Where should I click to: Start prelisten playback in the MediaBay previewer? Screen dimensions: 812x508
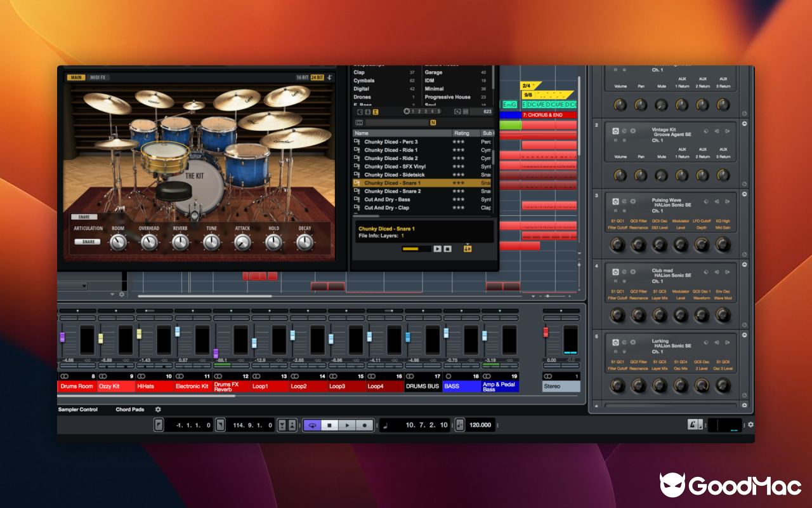click(438, 249)
